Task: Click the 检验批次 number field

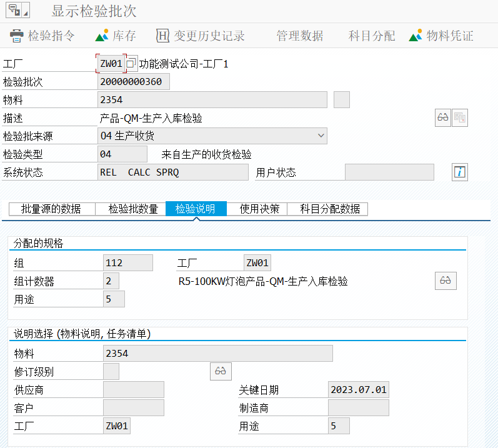Action: click(x=133, y=82)
